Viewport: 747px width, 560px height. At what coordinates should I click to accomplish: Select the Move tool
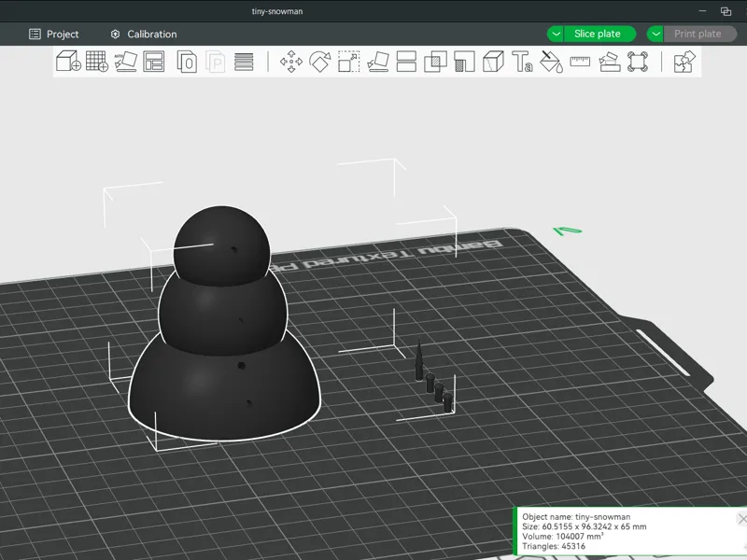(291, 62)
